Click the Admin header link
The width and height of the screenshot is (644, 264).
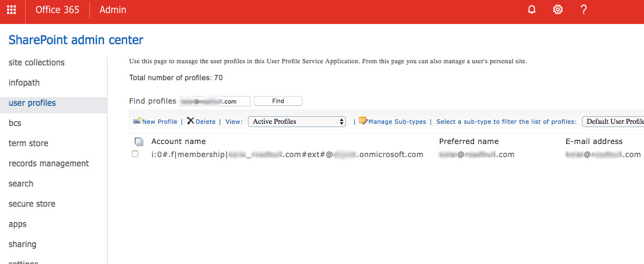click(x=113, y=10)
